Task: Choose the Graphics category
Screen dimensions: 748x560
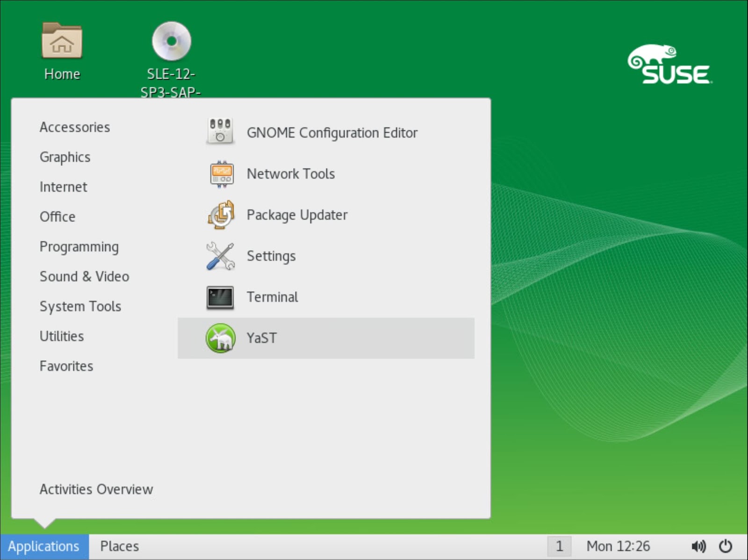Action: tap(65, 157)
